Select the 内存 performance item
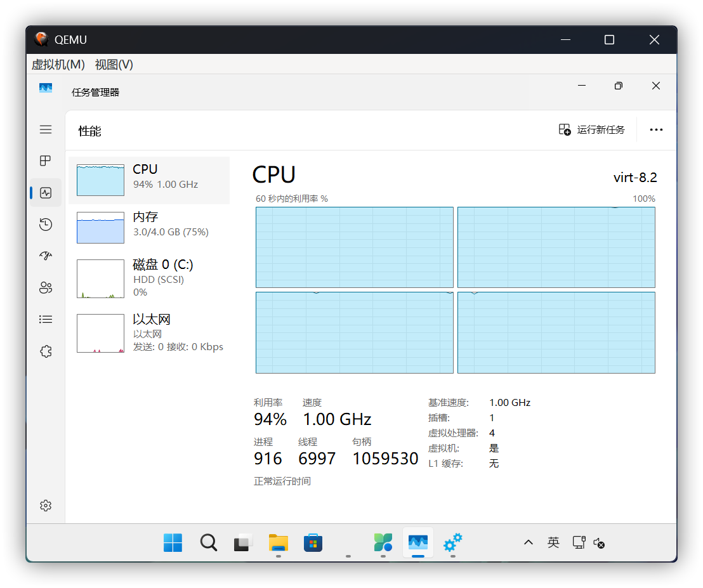 (148, 228)
